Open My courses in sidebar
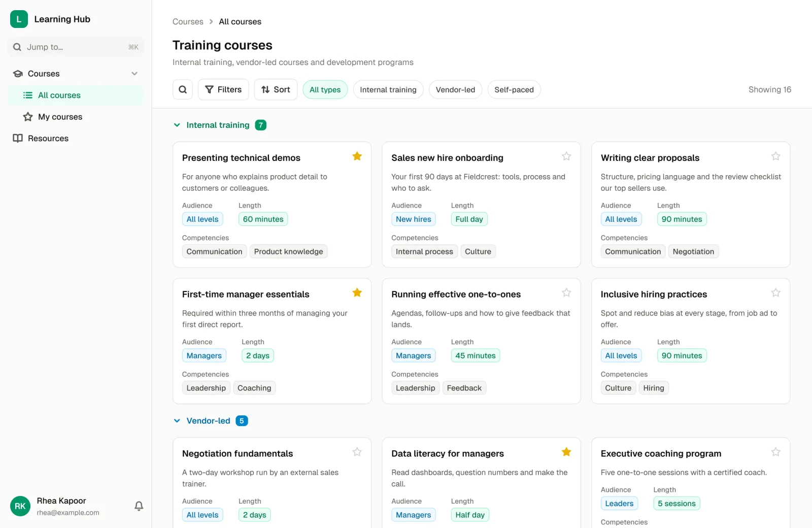The image size is (812, 528). tap(76, 117)
